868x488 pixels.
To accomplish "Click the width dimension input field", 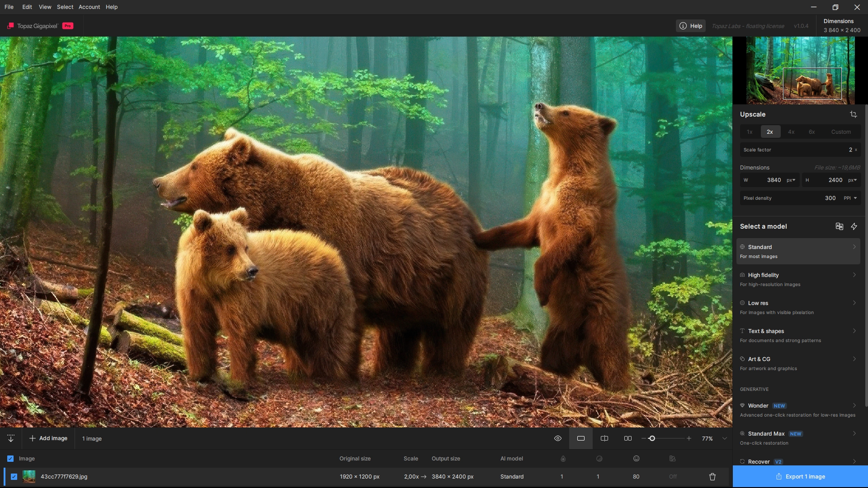I will point(773,180).
